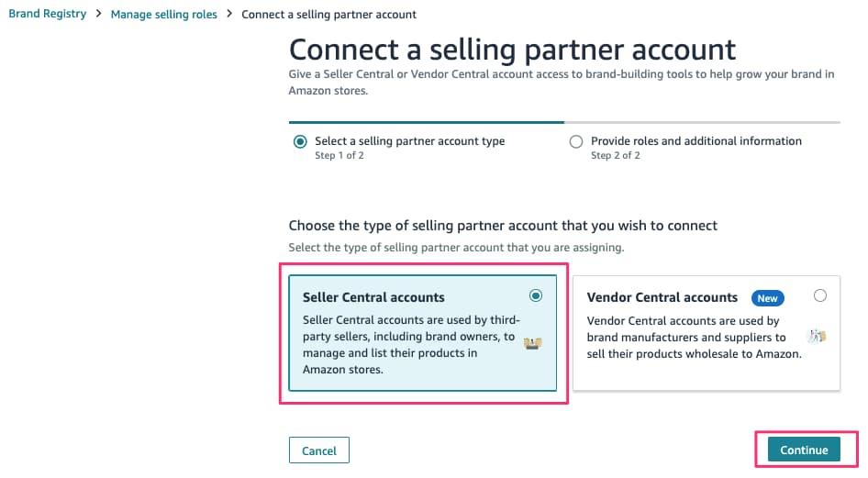Click the Vendor Central handshake illustration icon
This screenshot has width=868, height=478.
coord(817,336)
